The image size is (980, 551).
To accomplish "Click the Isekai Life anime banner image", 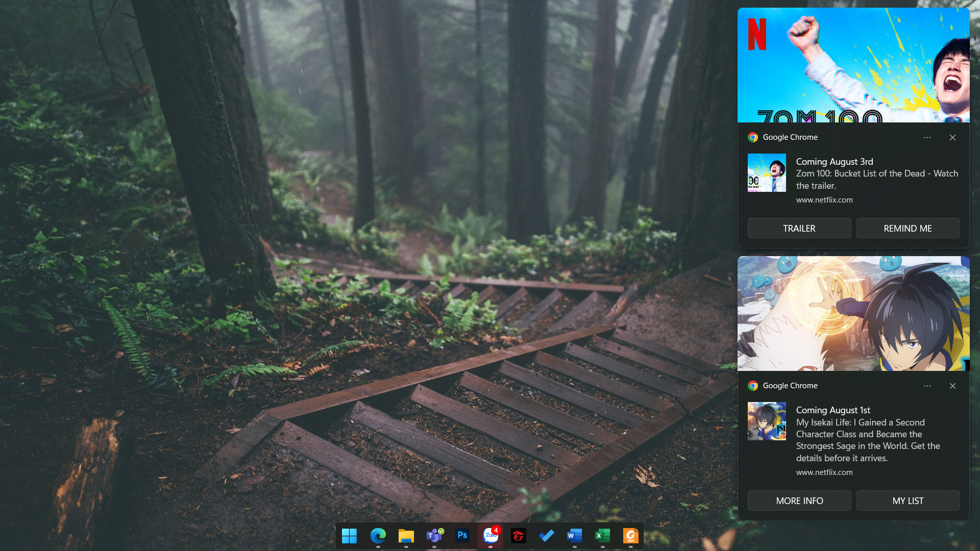I will (x=853, y=314).
